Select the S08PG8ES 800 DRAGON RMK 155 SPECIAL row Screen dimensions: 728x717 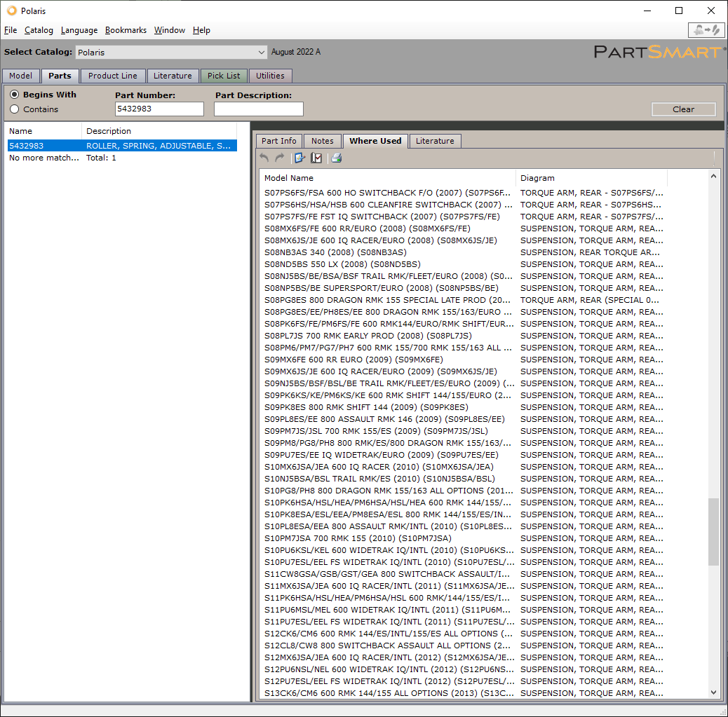pyautogui.click(x=464, y=300)
